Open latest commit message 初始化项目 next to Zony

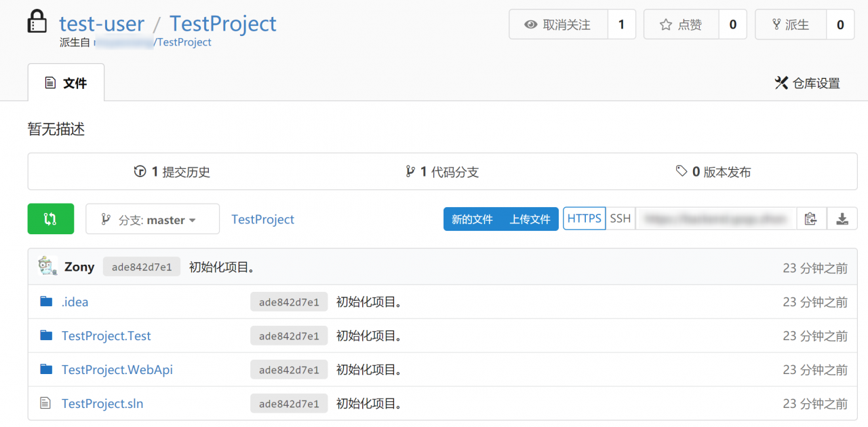click(x=222, y=267)
